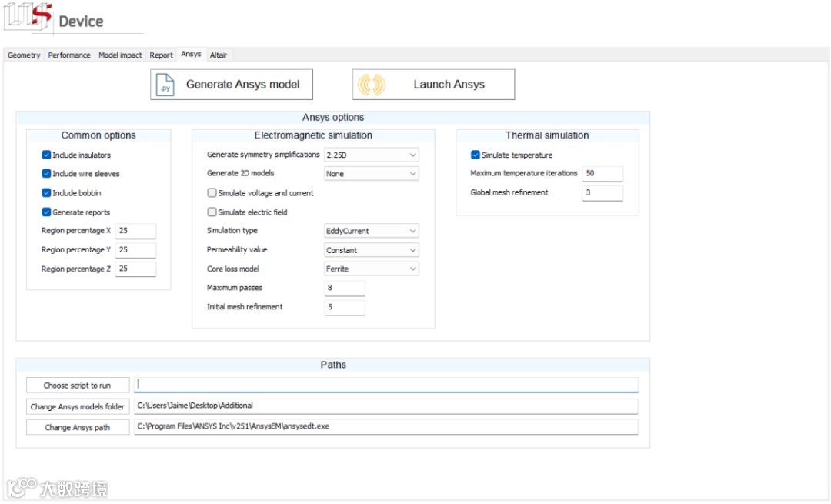Click the Ansys options section header
The width and height of the screenshot is (831, 504).
click(x=333, y=117)
